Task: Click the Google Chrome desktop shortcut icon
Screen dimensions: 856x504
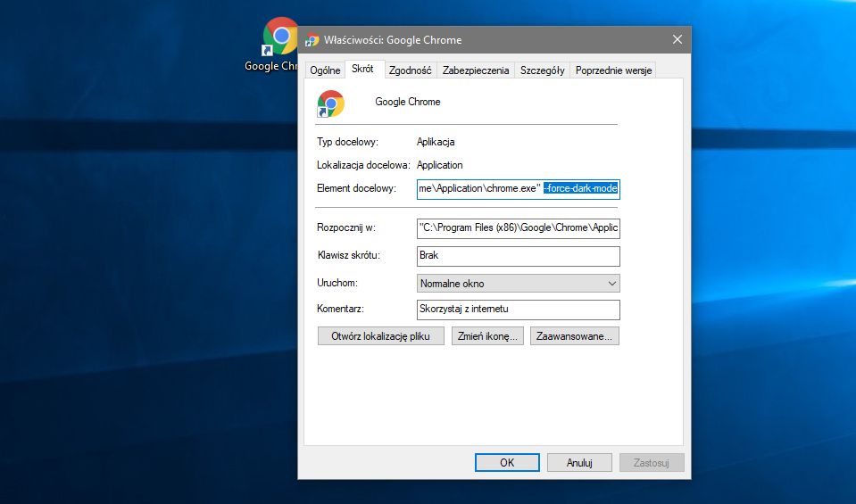Action: [279, 36]
